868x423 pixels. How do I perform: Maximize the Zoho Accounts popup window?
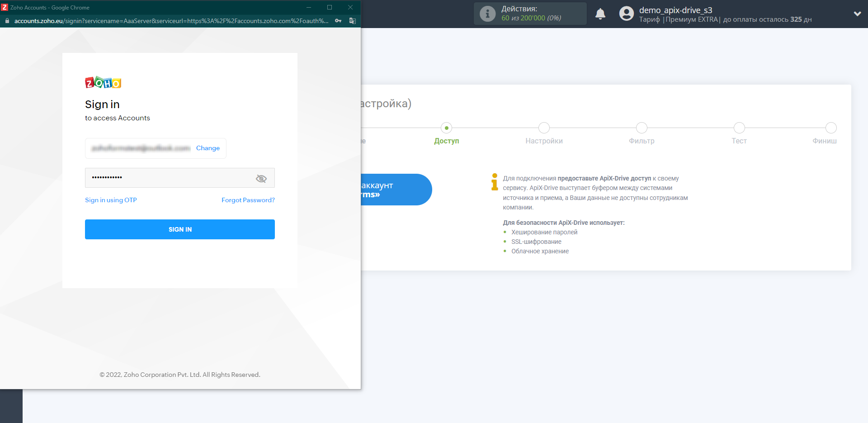pyautogui.click(x=330, y=7)
